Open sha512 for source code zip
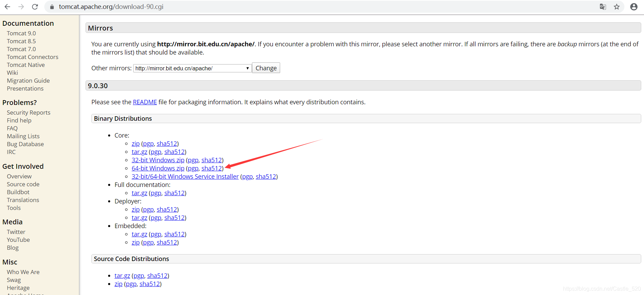The width and height of the screenshot is (644, 295). coord(150,284)
